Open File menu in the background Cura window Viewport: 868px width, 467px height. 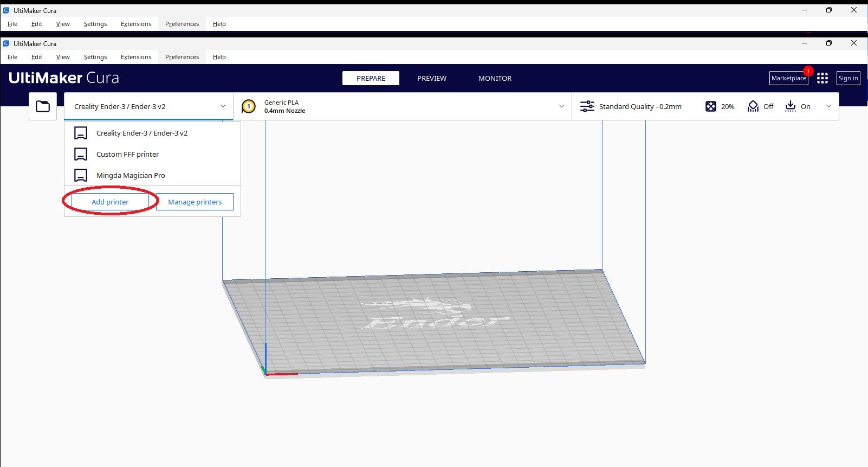(x=12, y=24)
